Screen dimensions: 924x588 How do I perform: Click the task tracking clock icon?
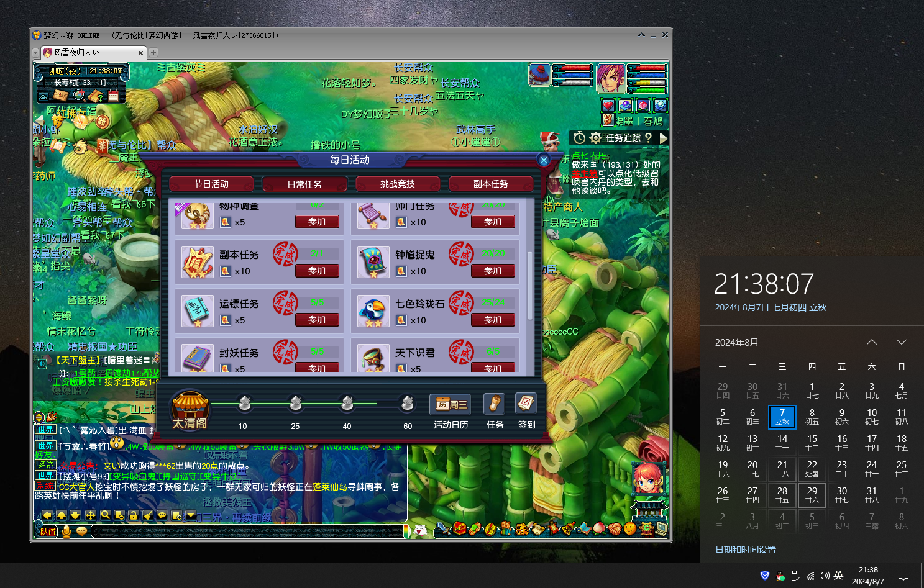coord(579,138)
